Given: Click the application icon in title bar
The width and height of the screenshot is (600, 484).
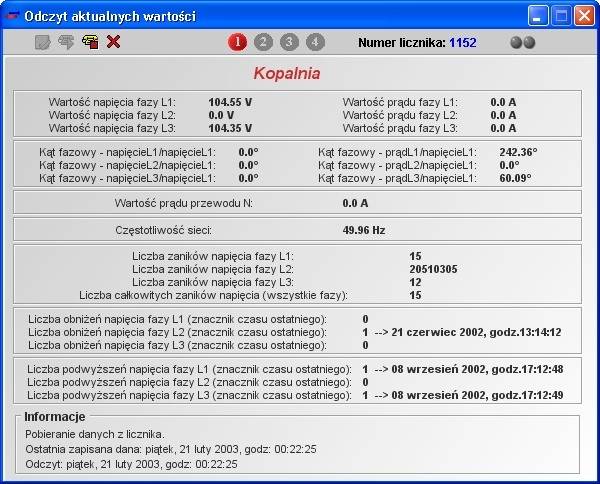Looking at the screenshot, I should coord(12,16).
